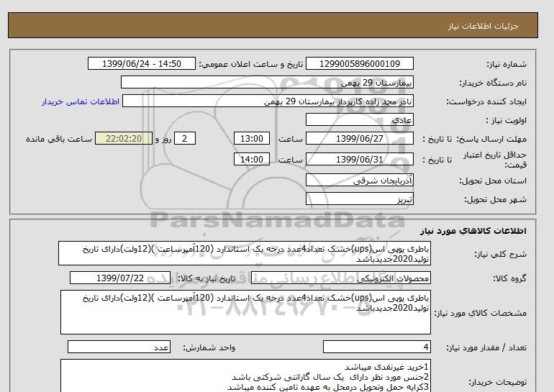Click the label اولویت نیاز
Screen dimensions: 554x392
pos(507,120)
